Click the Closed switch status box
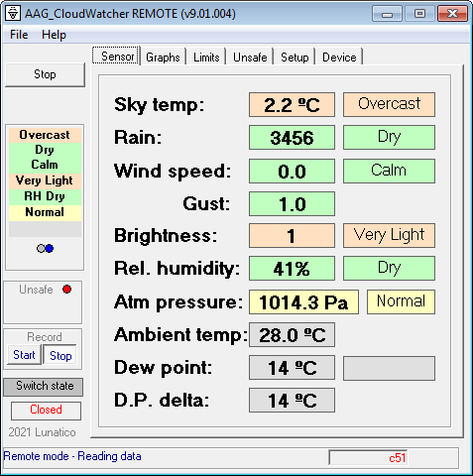Viewport: 473px width, 476px height. (x=46, y=411)
